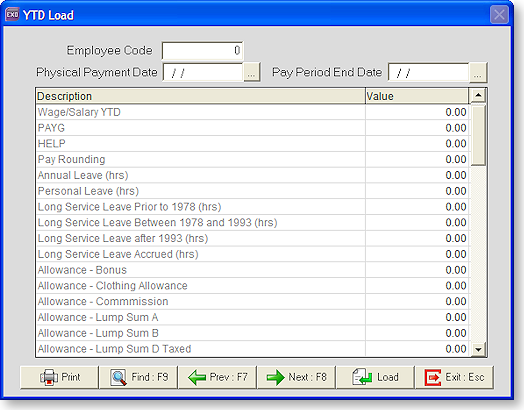This screenshot has height=410, width=524.
Task: Click the Load document icon
Action: 362,377
